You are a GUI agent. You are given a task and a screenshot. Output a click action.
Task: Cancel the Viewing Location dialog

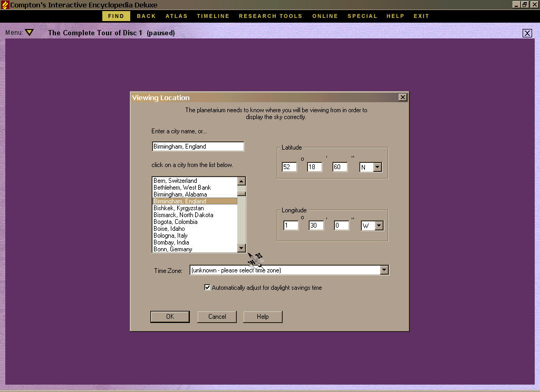click(x=217, y=317)
